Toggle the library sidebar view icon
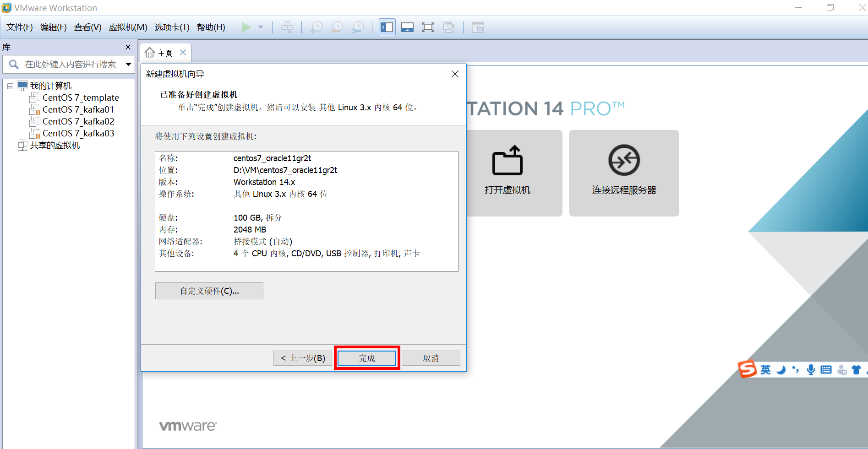The image size is (868, 449). click(x=387, y=27)
